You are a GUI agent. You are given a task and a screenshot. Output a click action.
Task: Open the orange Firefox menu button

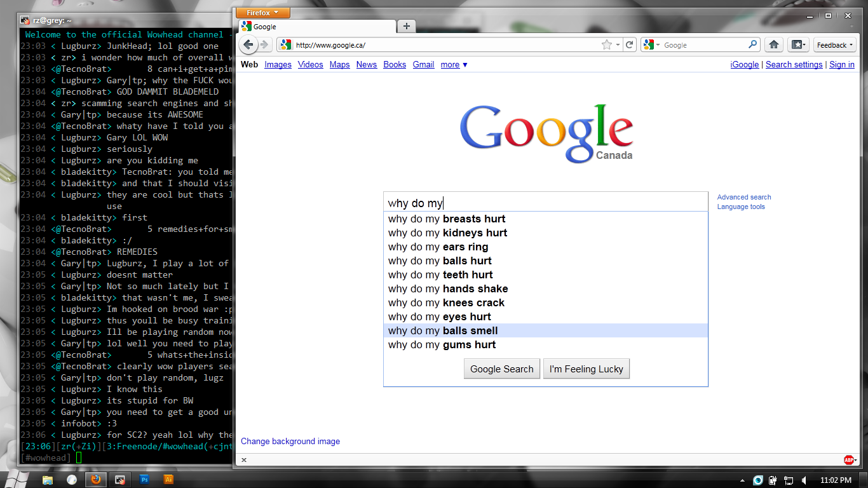(x=262, y=12)
